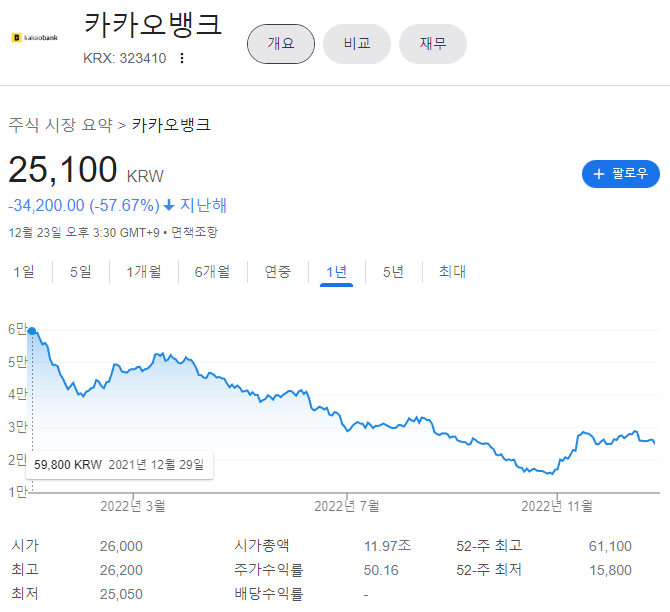Click the 주가수익률 value 50.16
Image resolution: width=670 pixels, height=612 pixels.
tap(381, 570)
